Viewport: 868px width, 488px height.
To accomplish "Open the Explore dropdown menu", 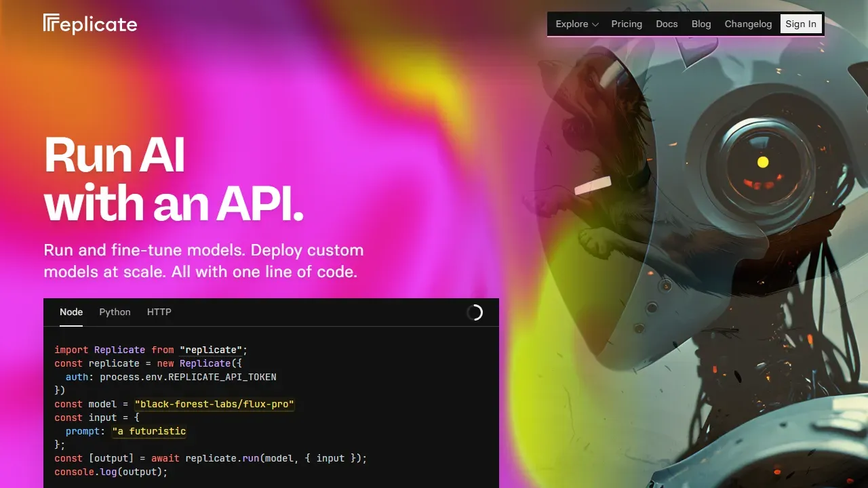I will 577,24.
